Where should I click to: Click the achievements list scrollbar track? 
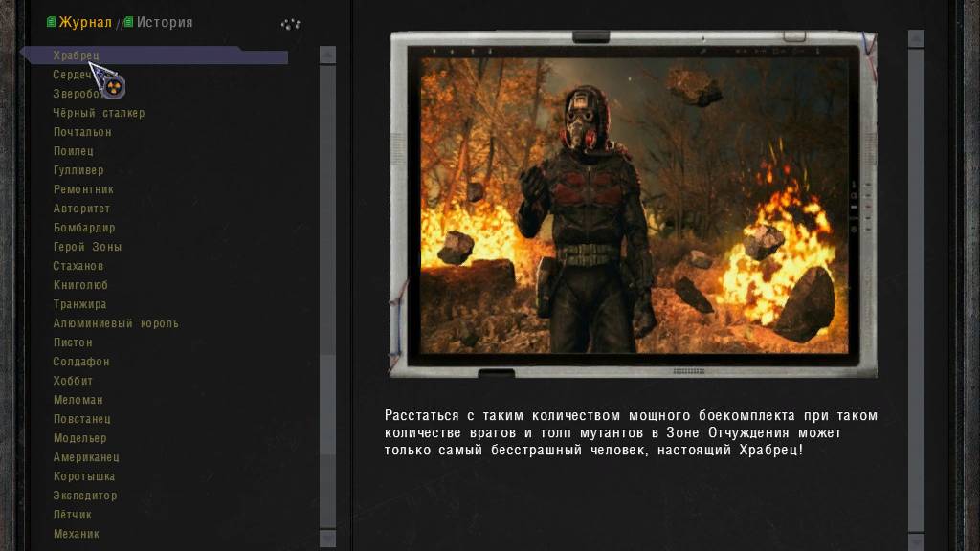(327, 297)
